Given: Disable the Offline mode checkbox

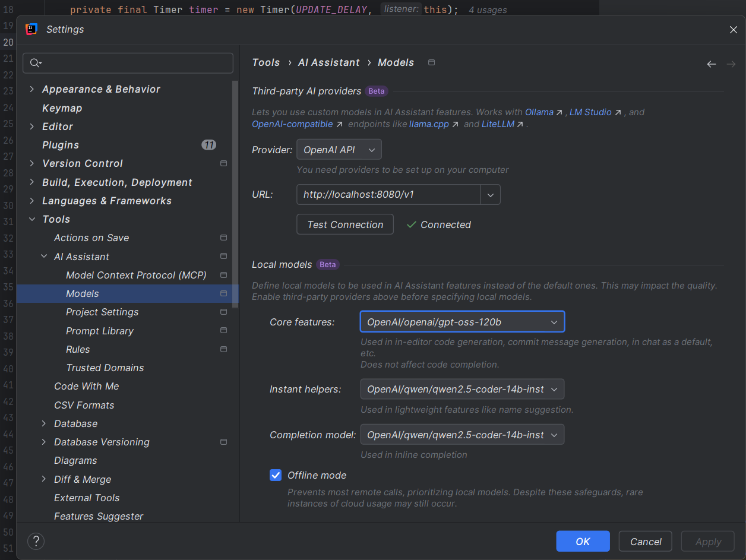Looking at the screenshot, I should (276, 475).
